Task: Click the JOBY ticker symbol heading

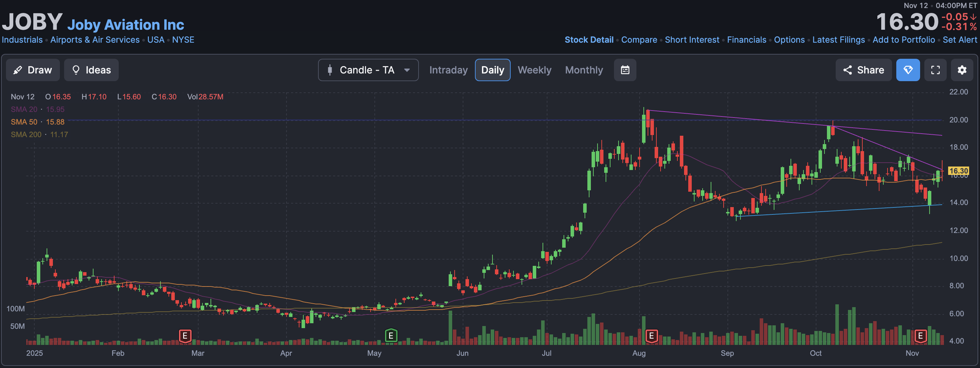Action: [32, 22]
